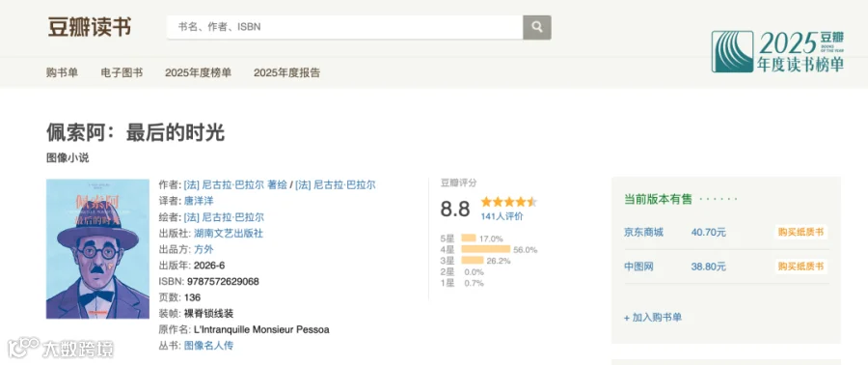Click the original title L'Intranquille Monsieur Pessoa
The height and width of the screenshot is (365, 868).
[x=261, y=329]
